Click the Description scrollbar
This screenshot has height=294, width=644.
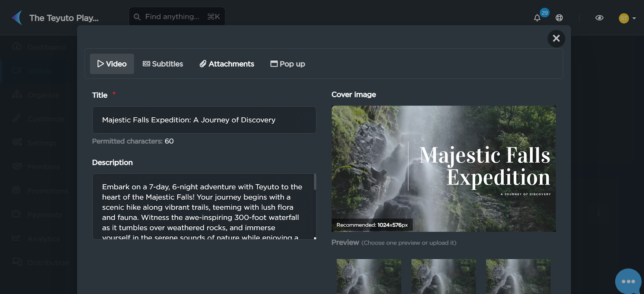[315, 182]
